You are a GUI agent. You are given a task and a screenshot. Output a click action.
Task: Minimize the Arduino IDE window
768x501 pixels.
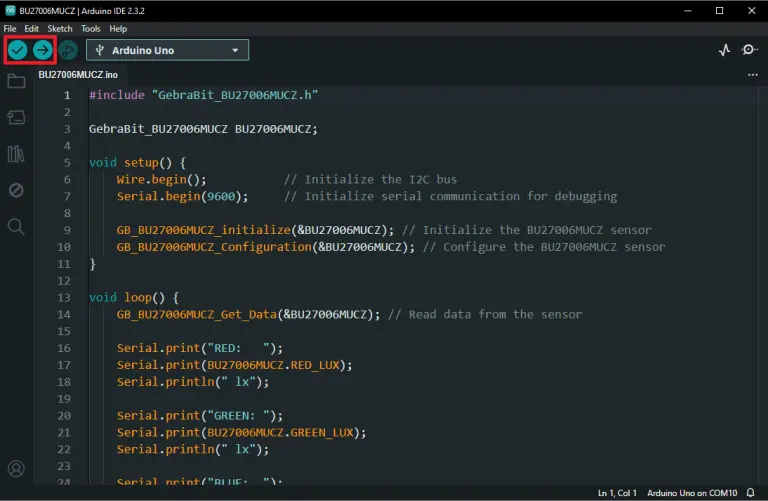[x=688, y=10]
